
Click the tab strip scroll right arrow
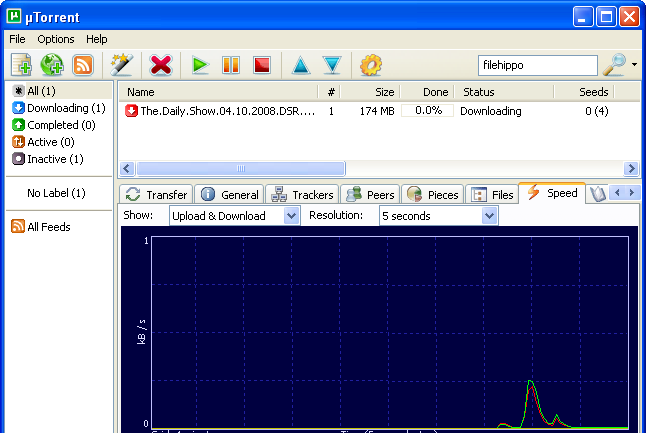[x=631, y=192]
